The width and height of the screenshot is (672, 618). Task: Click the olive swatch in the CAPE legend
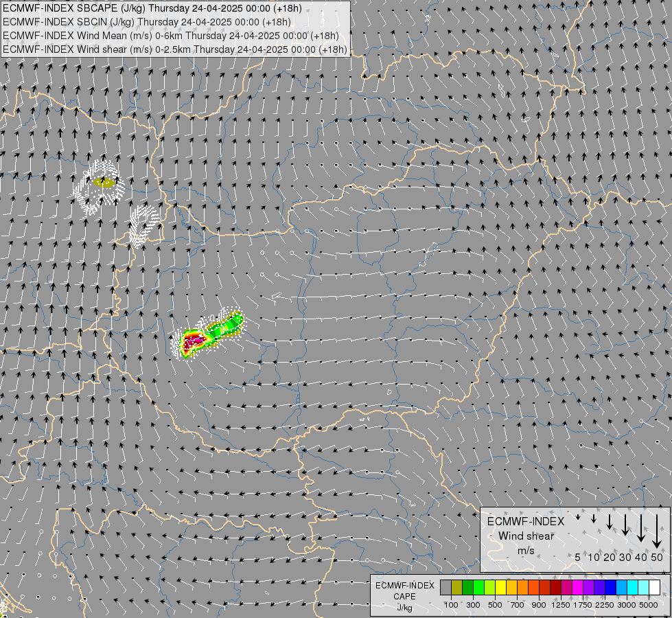(x=457, y=588)
